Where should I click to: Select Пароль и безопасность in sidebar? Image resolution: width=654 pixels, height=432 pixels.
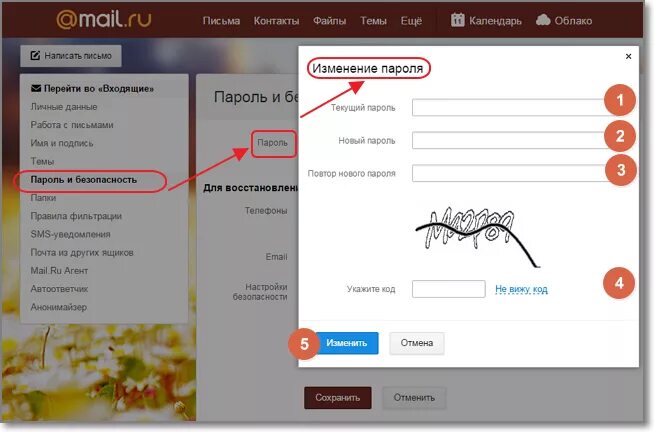click(x=83, y=180)
